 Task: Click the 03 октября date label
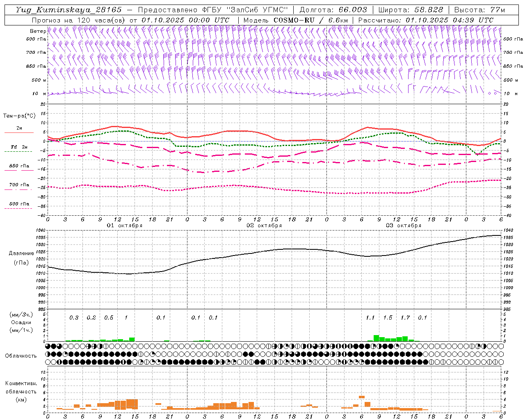[404, 225]
